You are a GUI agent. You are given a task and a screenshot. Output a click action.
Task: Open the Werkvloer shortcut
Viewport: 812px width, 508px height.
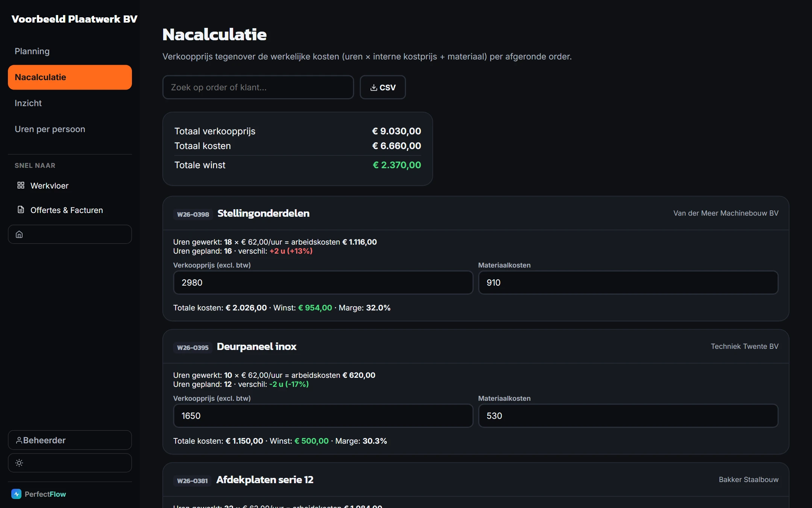coord(70,186)
